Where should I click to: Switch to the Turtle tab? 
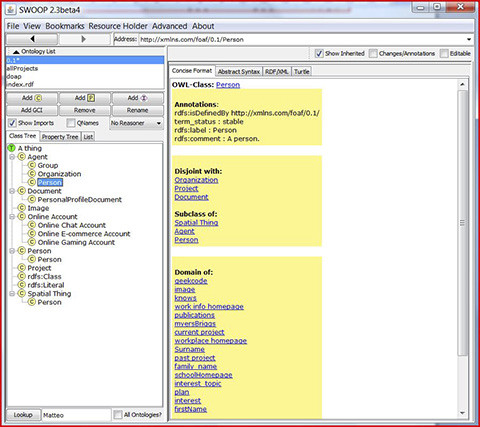(302, 72)
